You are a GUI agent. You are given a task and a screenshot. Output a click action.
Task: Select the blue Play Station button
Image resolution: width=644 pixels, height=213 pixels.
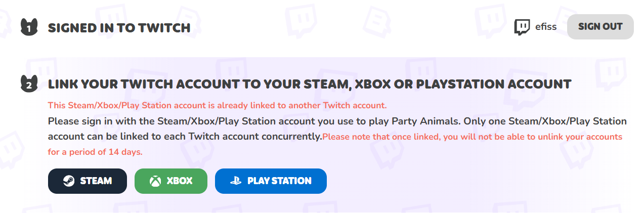[x=271, y=181]
